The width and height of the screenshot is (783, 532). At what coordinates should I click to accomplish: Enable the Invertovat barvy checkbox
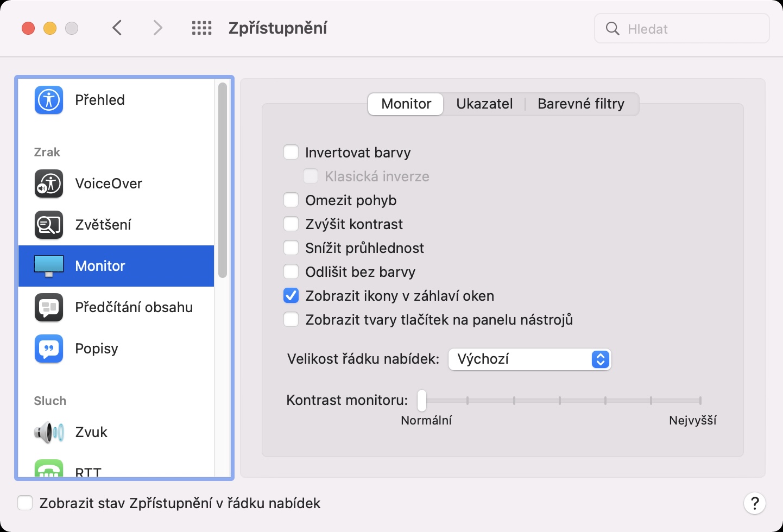tap(292, 153)
